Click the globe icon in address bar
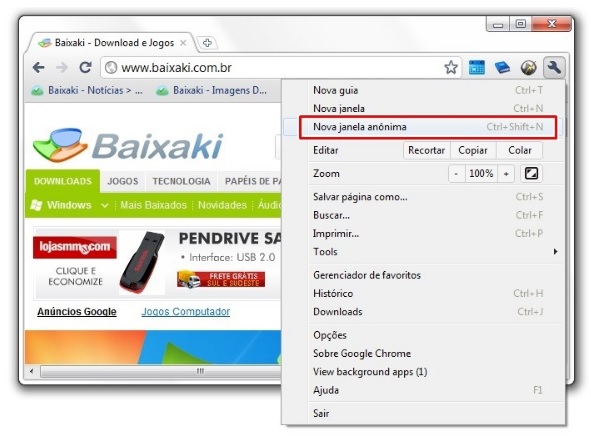The width and height of the screenshot is (591, 440). tap(111, 68)
